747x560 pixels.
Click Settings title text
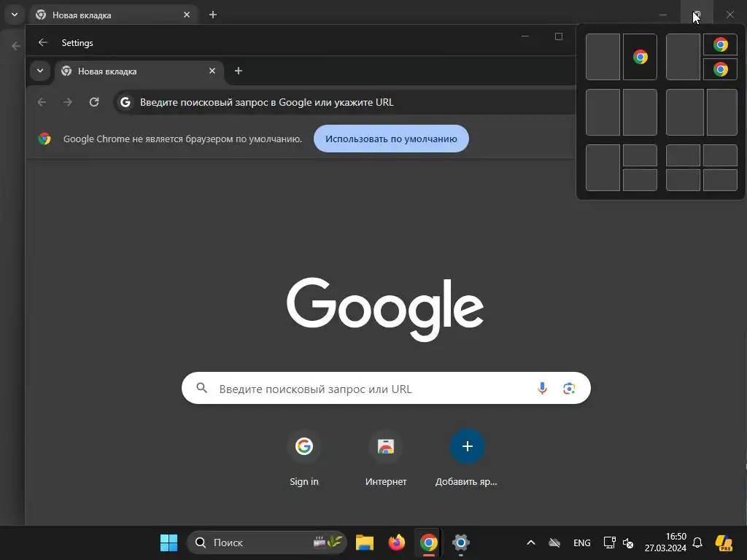click(x=77, y=43)
